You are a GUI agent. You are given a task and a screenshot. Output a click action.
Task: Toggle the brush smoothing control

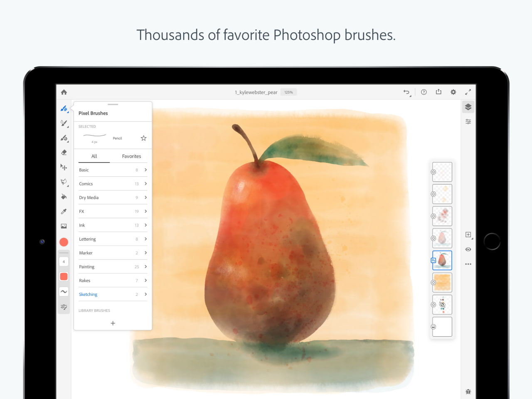pos(64,291)
